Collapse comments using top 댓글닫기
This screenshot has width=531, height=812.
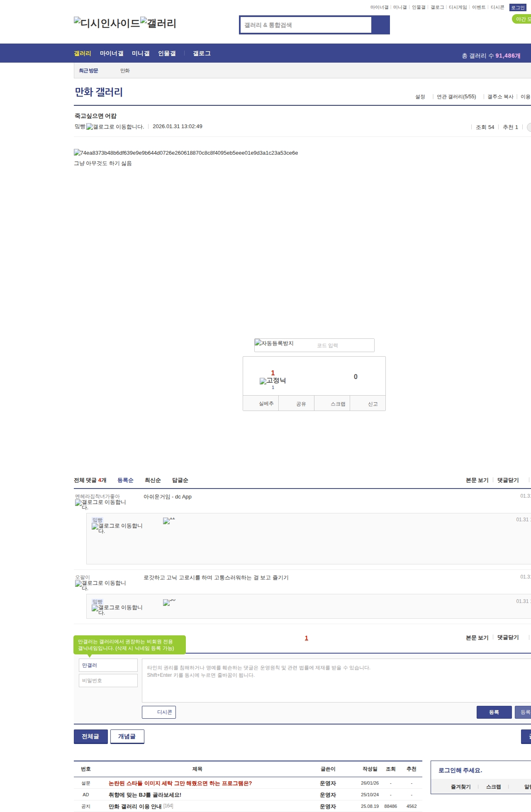coord(508,480)
